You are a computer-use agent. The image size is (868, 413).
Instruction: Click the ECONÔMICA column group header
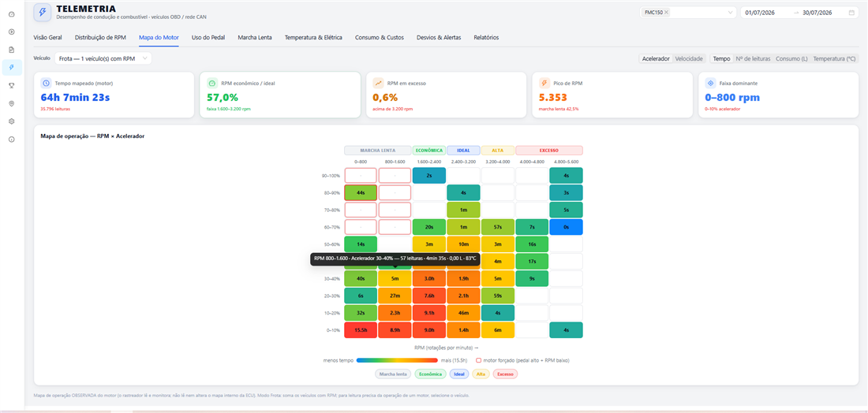coord(429,150)
